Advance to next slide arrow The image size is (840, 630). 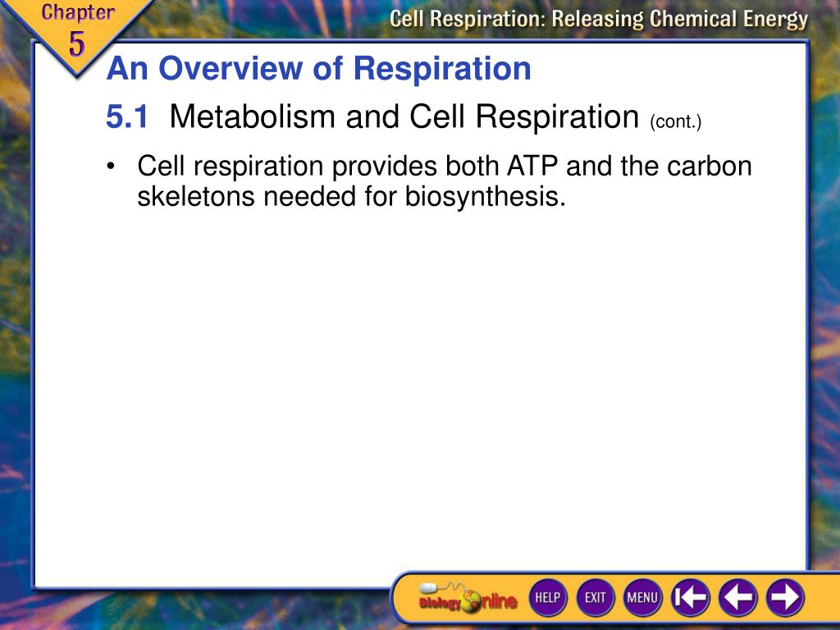(x=785, y=597)
